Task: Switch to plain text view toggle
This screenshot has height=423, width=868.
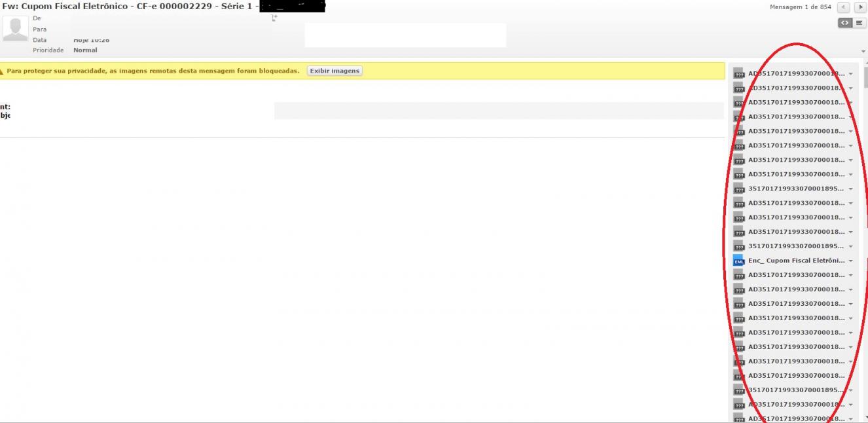Action: 859,23
